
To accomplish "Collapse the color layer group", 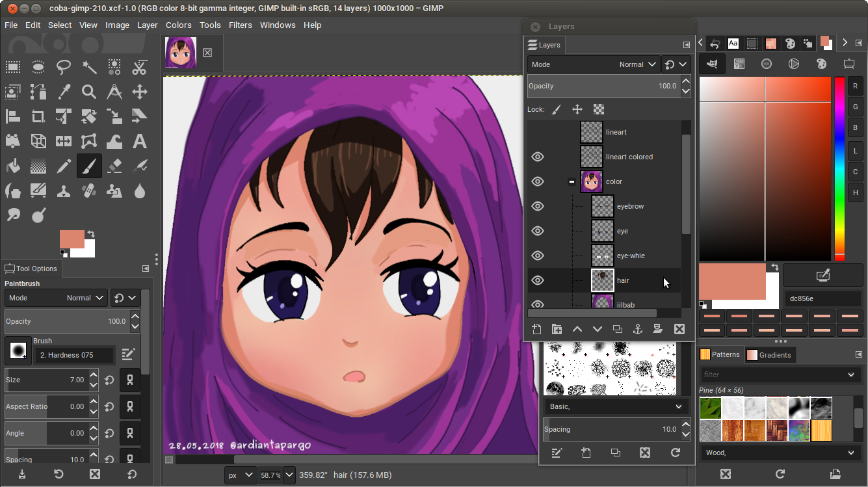I will 572,181.
